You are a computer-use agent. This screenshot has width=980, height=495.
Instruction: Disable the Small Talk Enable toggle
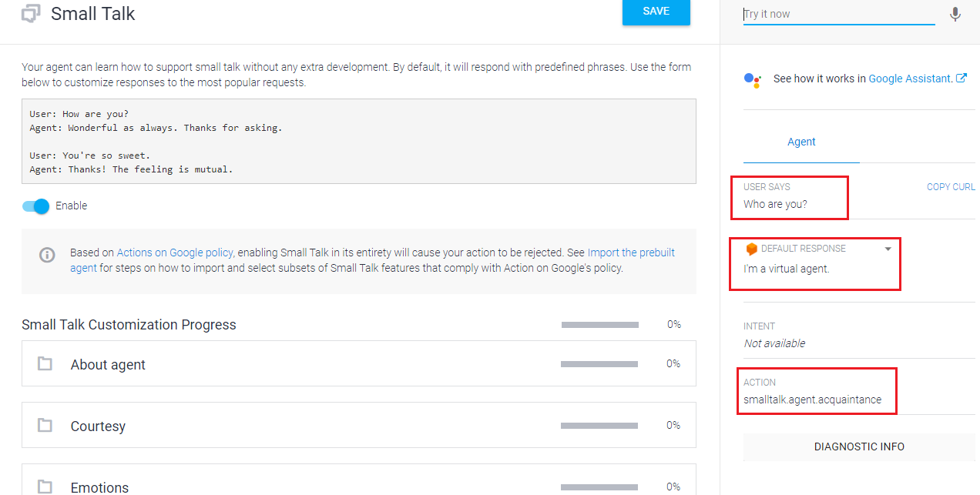click(36, 206)
